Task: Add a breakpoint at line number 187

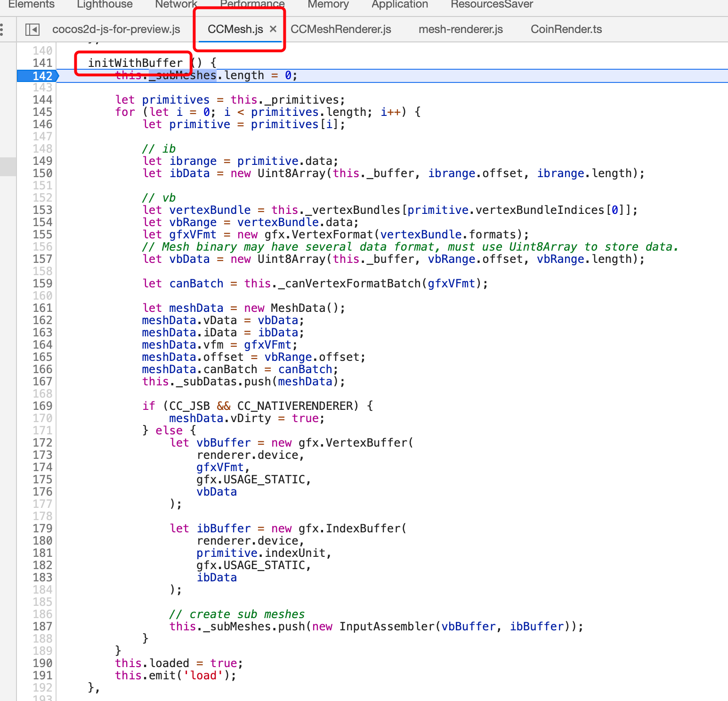Action: [x=42, y=627]
